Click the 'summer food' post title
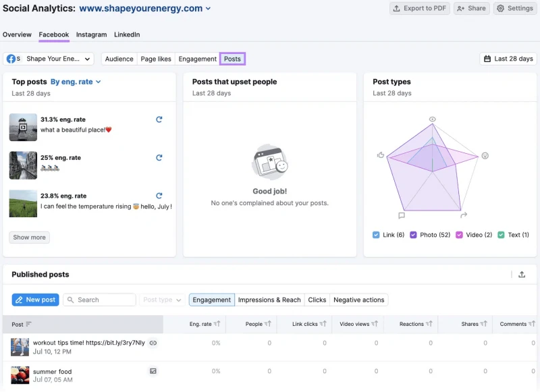540x392 pixels. click(53, 371)
